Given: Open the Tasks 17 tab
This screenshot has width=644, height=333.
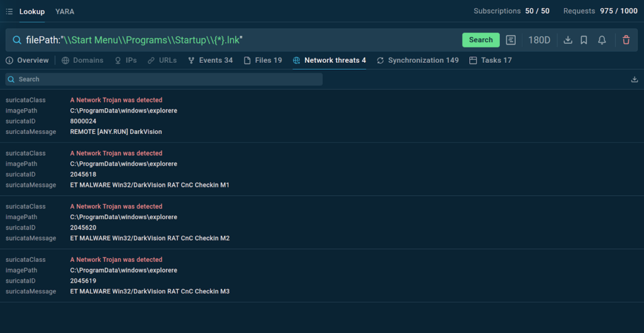Looking at the screenshot, I should (x=491, y=60).
